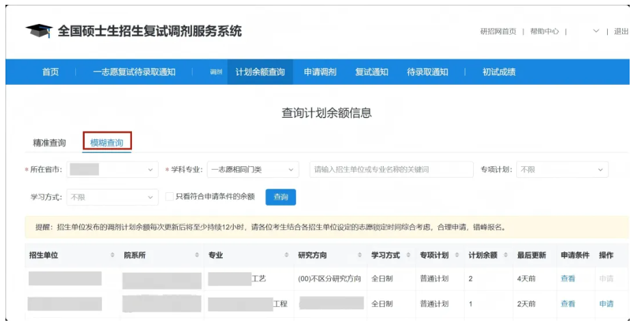Click the blue 查询 button
644x333 pixels.
tap(280, 197)
